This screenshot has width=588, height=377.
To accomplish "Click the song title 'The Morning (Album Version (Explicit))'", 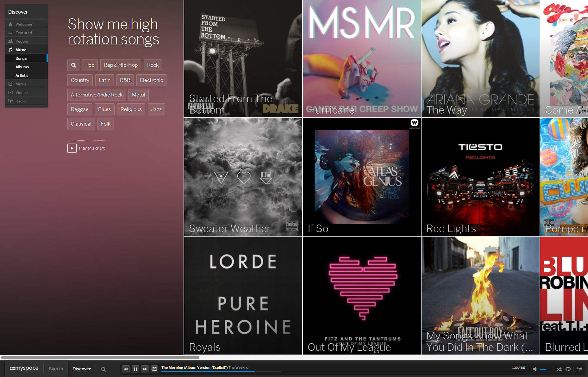I will 194,368.
